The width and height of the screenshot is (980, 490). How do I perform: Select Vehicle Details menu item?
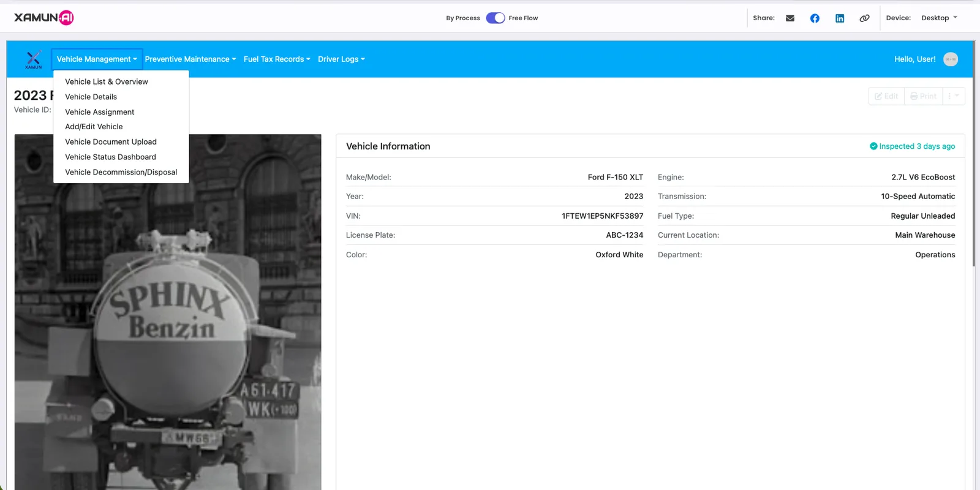click(121, 97)
